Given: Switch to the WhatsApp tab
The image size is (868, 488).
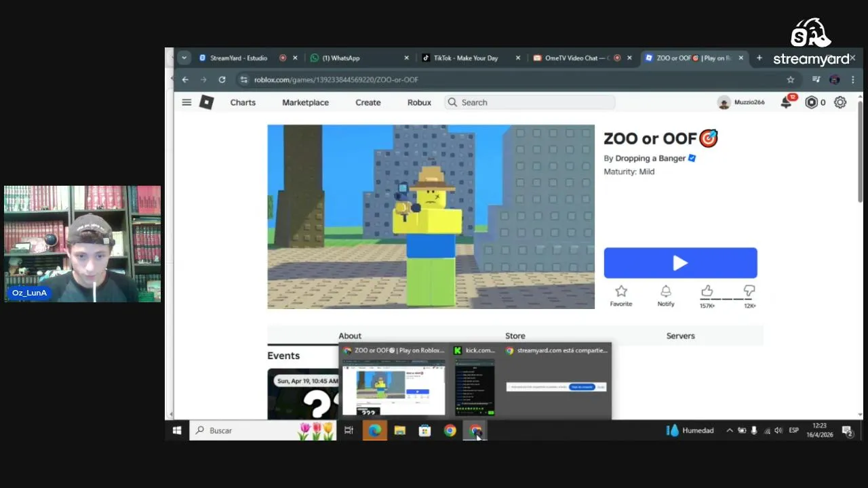Looking at the screenshot, I should [359, 58].
